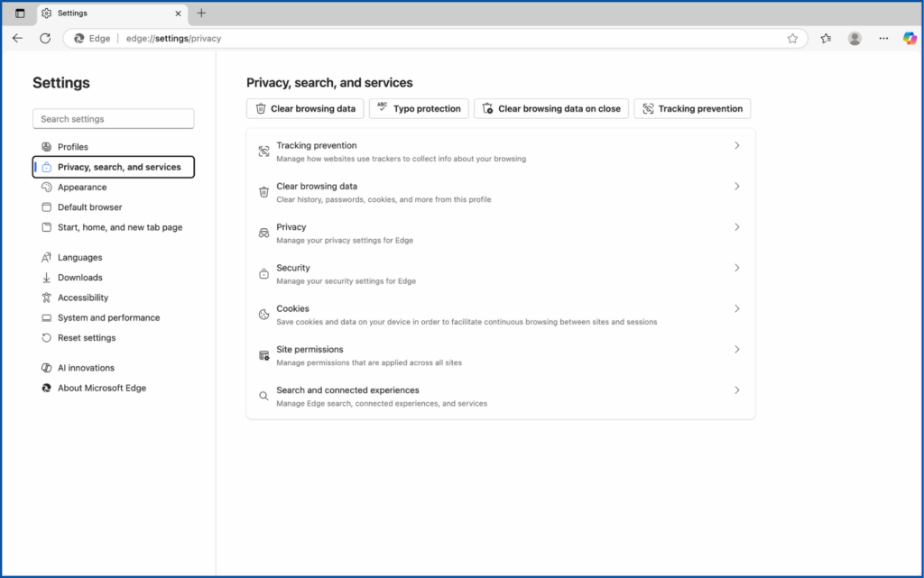Click the Clear browsing data button
This screenshot has height=578, width=924.
tap(305, 109)
